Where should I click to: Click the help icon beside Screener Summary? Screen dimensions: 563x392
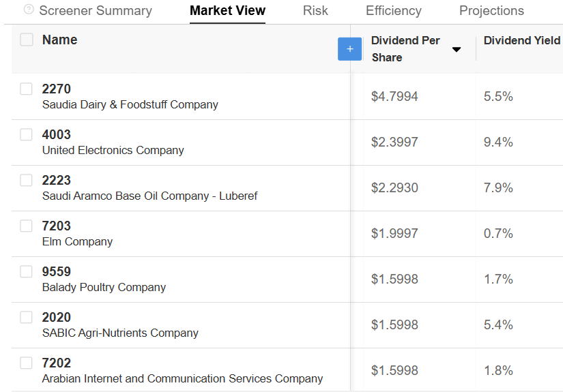[x=29, y=10]
